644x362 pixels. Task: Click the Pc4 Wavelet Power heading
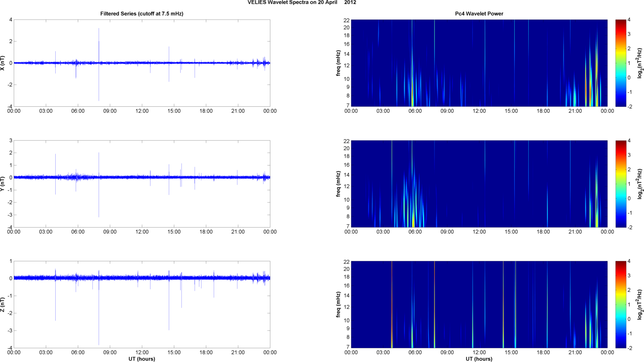coord(479,14)
